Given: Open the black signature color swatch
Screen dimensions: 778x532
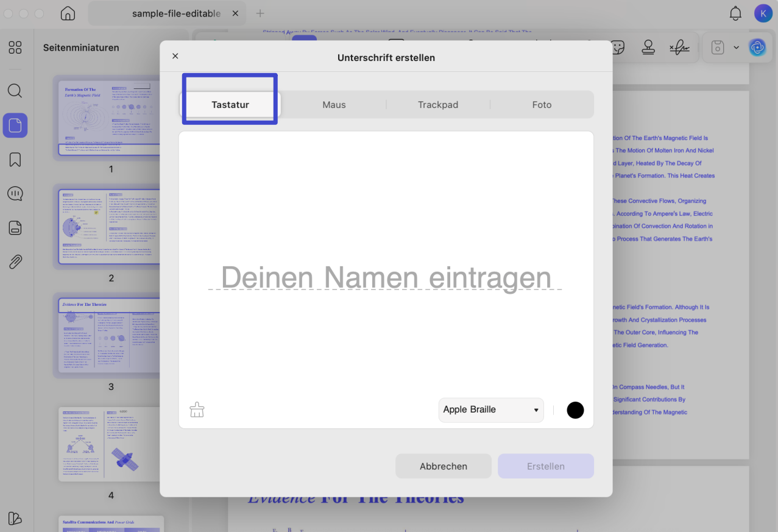Looking at the screenshot, I should tap(575, 410).
